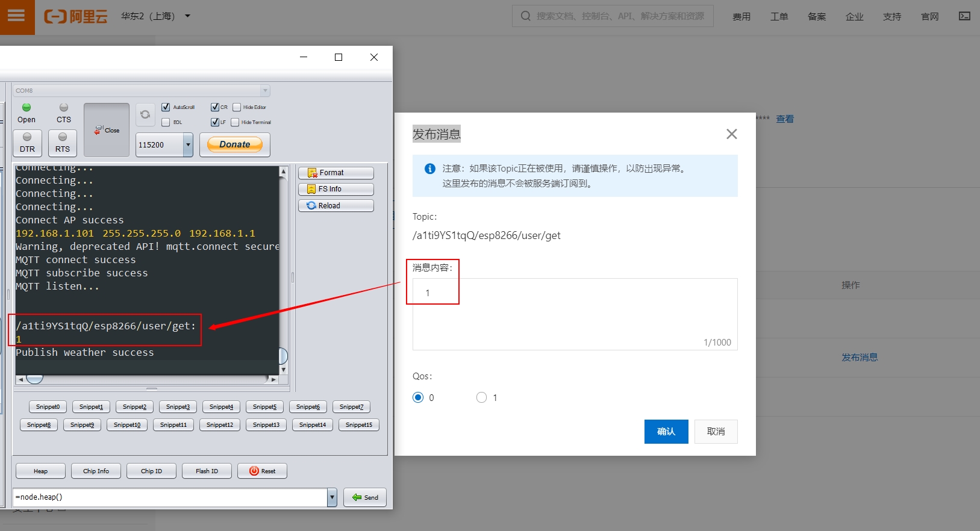The image size is (980, 531).
Task: Confirm publish with the 确认 button
Action: [x=666, y=432]
